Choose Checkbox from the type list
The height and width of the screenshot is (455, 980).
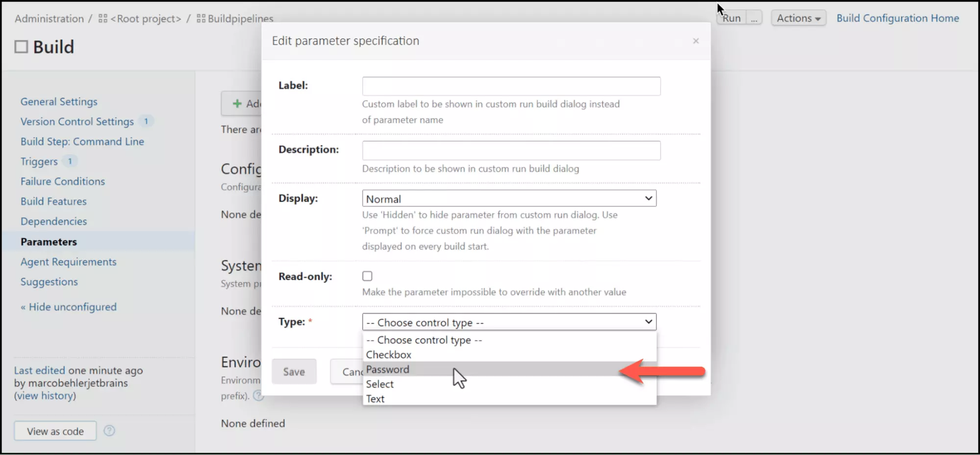click(388, 355)
